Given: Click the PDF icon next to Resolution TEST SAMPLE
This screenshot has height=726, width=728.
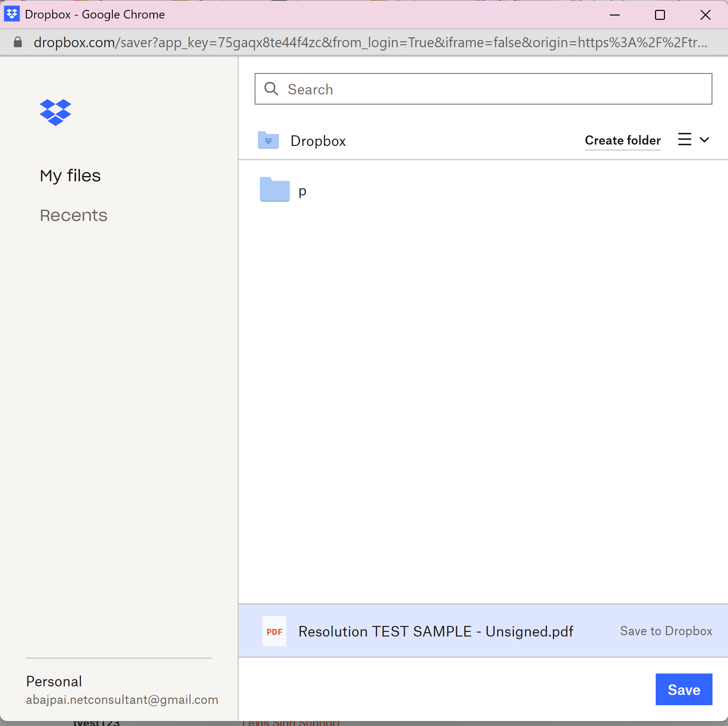Looking at the screenshot, I should click(274, 631).
